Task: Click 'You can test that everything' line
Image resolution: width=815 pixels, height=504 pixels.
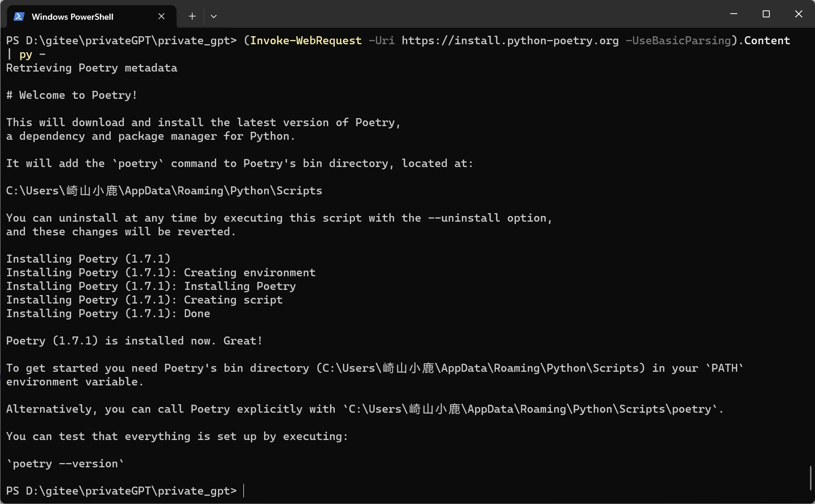Action: coord(177,436)
